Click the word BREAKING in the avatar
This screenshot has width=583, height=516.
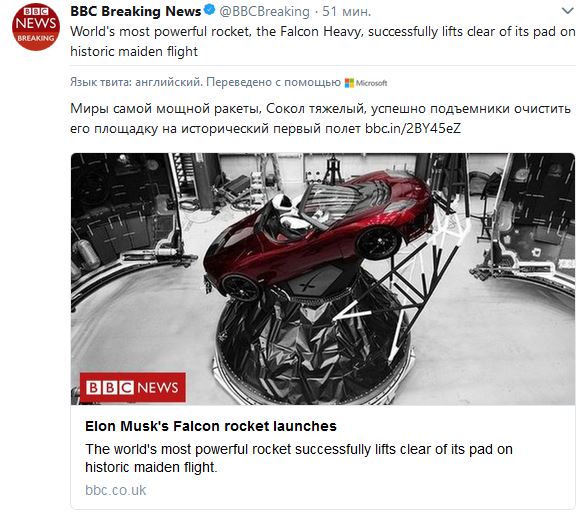tap(36, 38)
